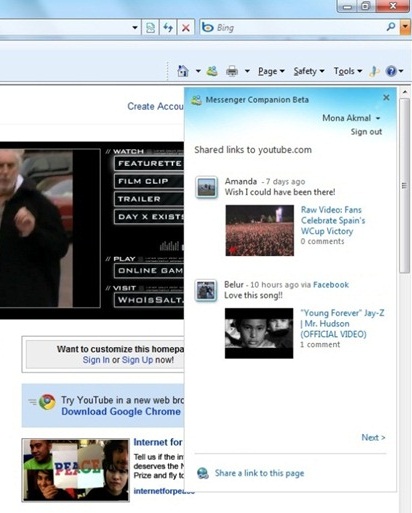
Task: Click the Google Chrome logo icon
Action: [47, 402]
